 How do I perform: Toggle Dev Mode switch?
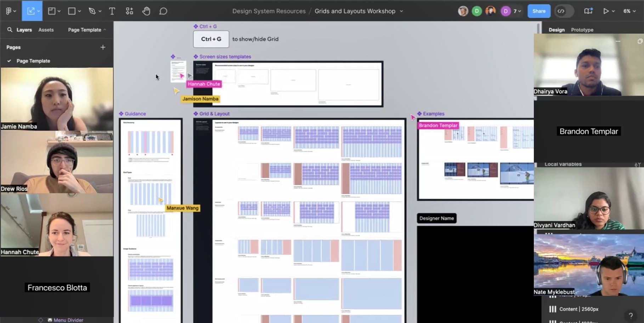[565, 11]
